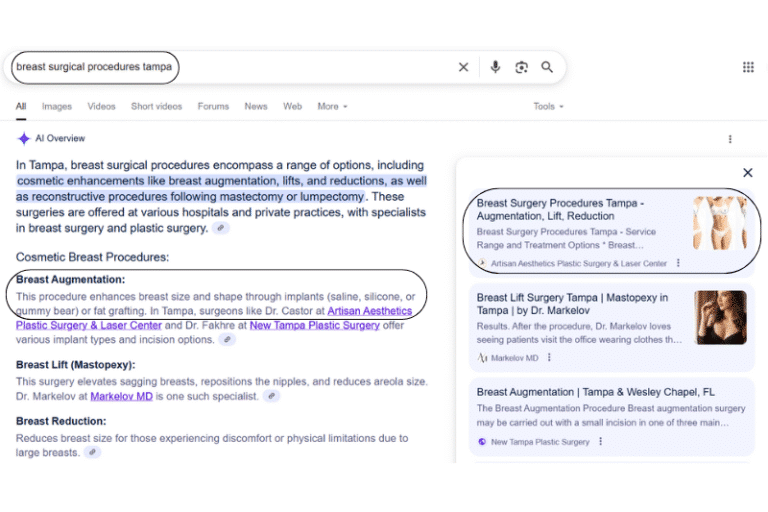
Task: Click the 'Breast Augmentation:' heading
Action: 71,280
